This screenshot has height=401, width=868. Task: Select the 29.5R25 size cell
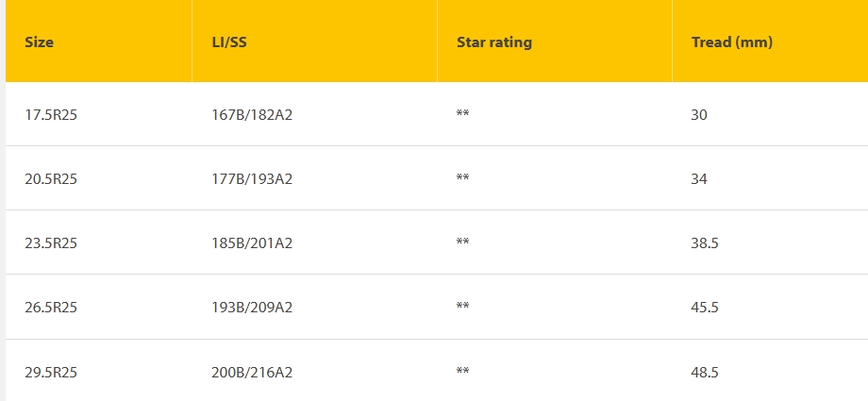coord(51,372)
